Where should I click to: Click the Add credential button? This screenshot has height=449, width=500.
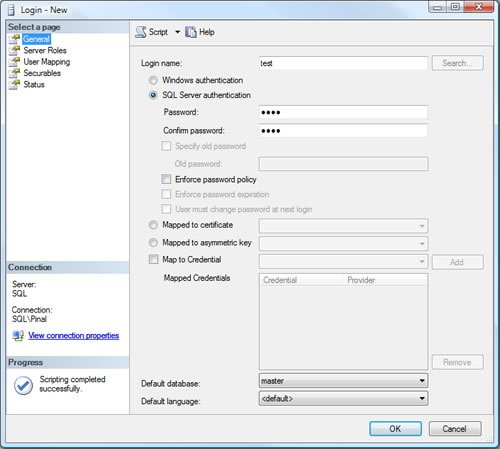click(x=458, y=262)
